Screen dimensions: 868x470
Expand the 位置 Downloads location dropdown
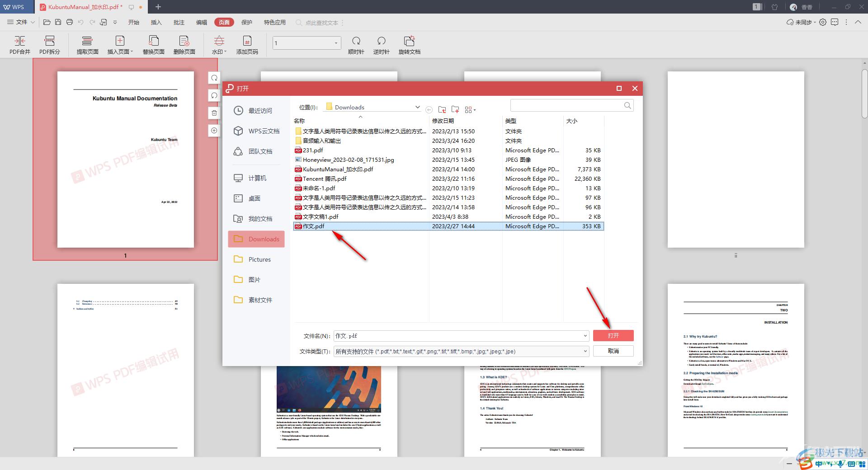coord(417,107)
